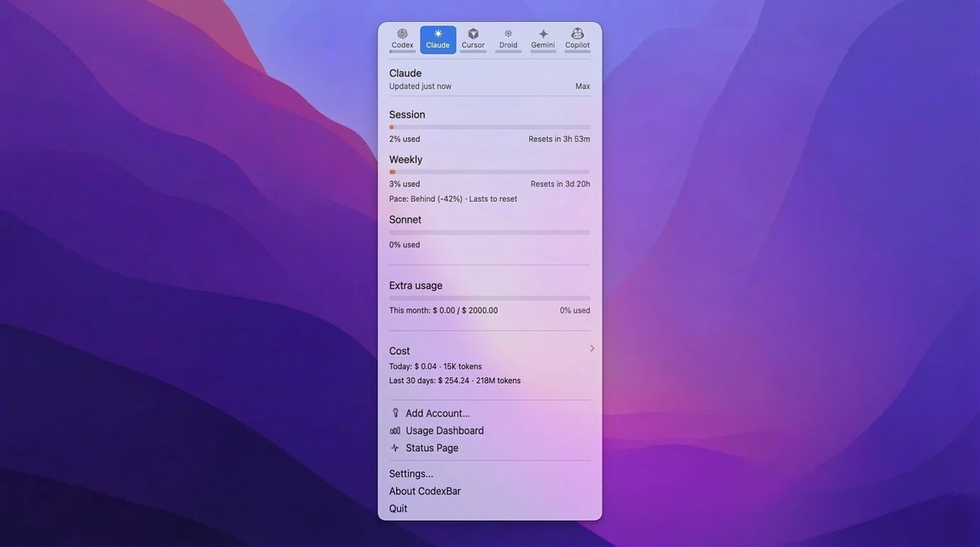The height and width of the screenshot is (547, 980).
Task: Click the '3% used' weekly text
Action: (405, 184)
